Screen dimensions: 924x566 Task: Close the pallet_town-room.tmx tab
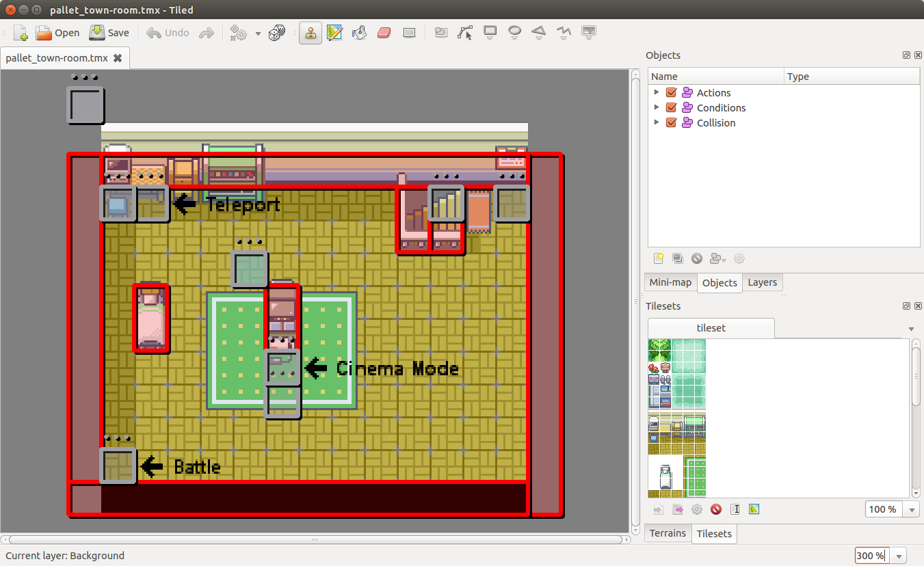(x=118, y=58)
